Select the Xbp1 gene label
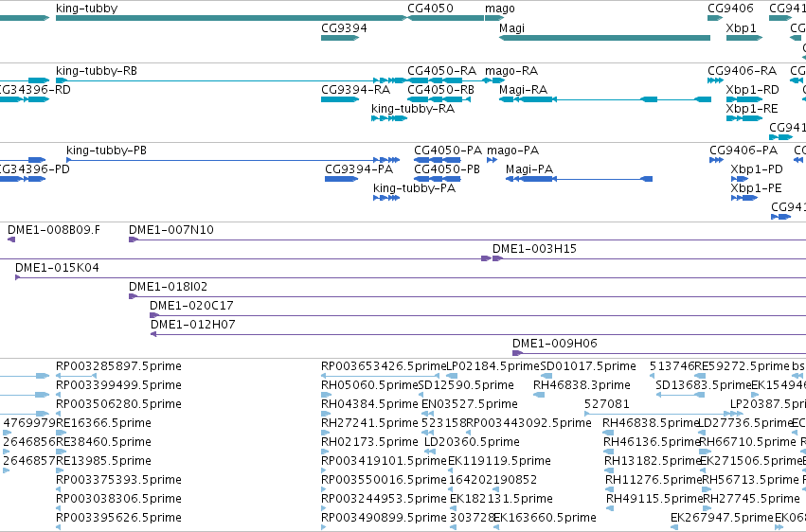 [x=742, y=28]
